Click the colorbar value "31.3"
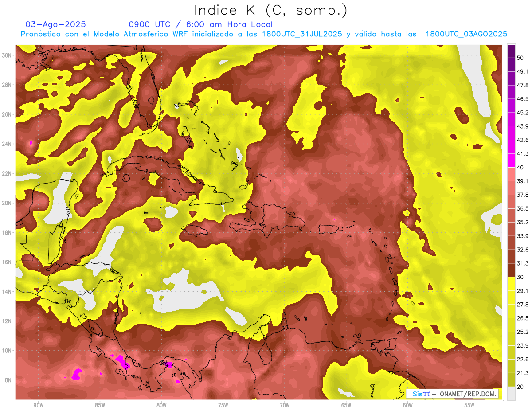This screenshot has height=411, width=532. pos(522,263)
